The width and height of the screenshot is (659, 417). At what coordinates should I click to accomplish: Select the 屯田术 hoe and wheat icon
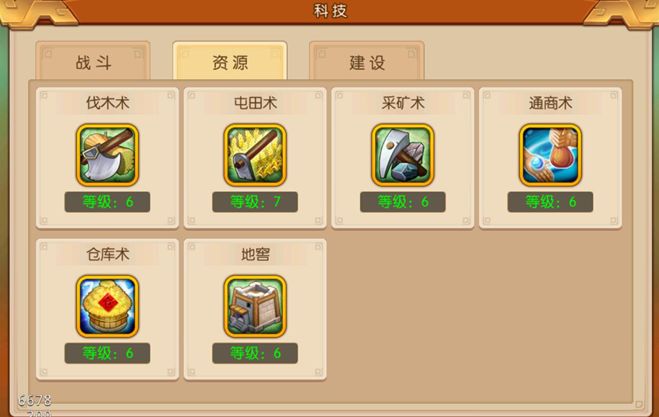click(255, 155)
